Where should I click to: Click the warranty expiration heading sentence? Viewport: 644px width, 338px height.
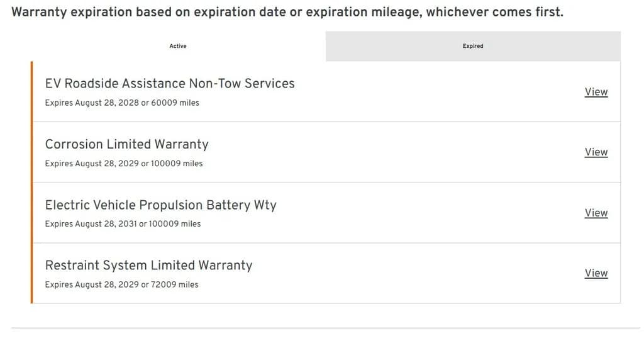coord(287,12)
